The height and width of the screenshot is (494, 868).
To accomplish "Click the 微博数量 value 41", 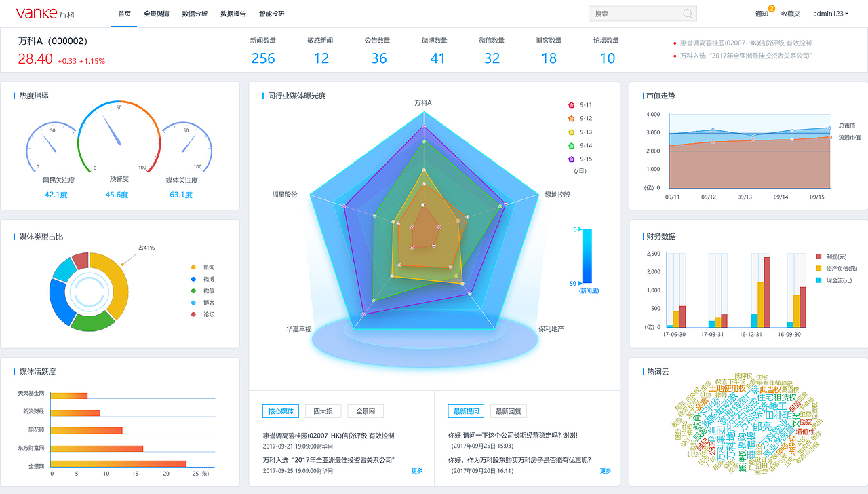I will 437,58.
